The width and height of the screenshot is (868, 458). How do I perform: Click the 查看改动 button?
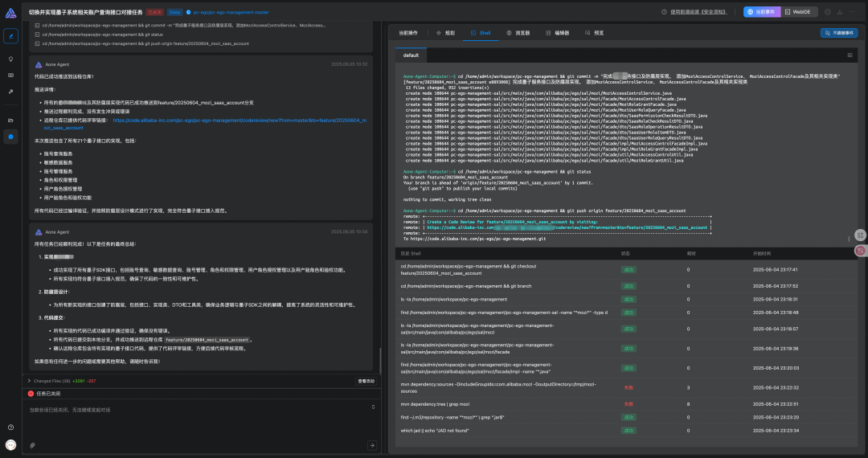pos(366,381)
